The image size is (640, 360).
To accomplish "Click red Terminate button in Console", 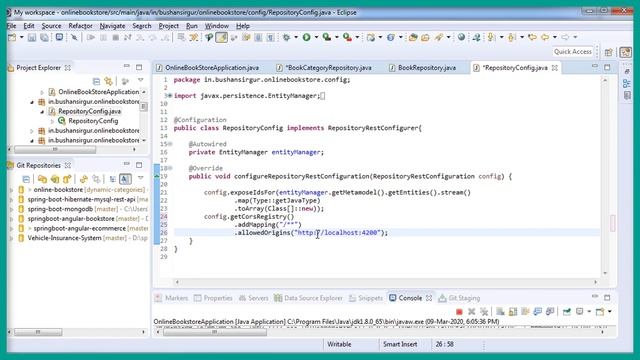I will click(459, 312).
